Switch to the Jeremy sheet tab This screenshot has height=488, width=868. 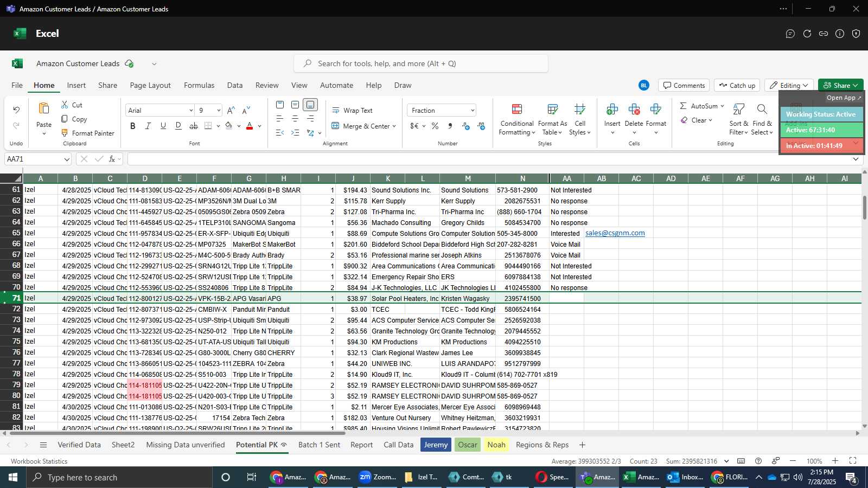(x=436, y=445)
